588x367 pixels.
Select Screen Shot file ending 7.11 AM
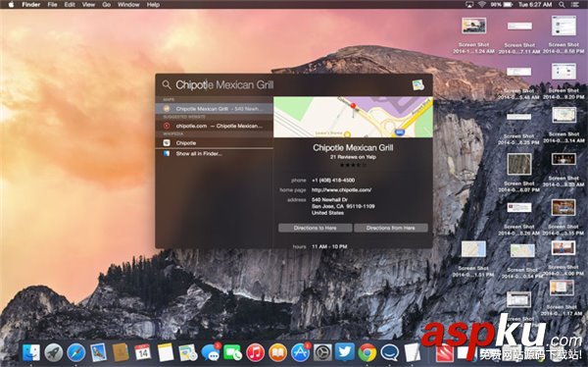pos(519,35)
